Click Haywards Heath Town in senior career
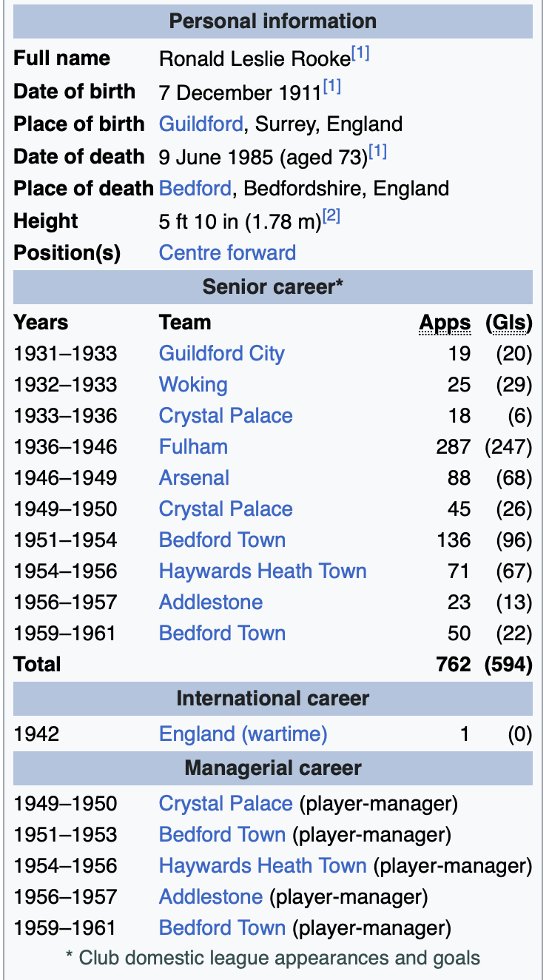Image resolution: width=549 pixels, height=980 pixels. coord(263,571)
